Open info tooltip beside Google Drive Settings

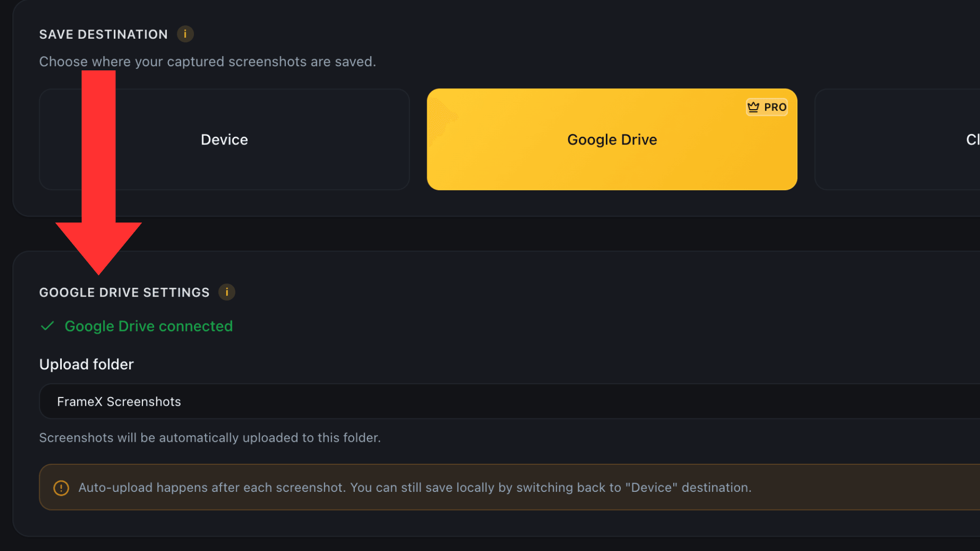(x=227, y=292)
